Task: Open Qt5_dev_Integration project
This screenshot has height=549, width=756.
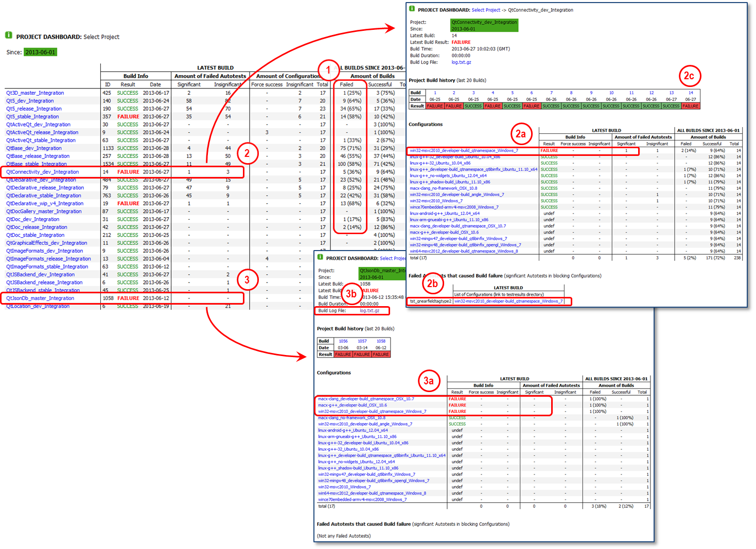Action: pyautogui.click(x=30, y=101)
